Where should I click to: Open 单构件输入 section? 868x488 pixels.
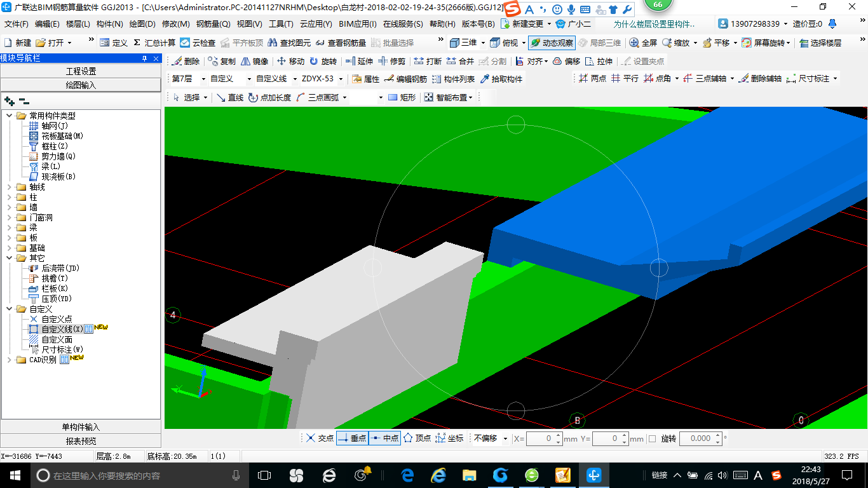click(81, 427)
